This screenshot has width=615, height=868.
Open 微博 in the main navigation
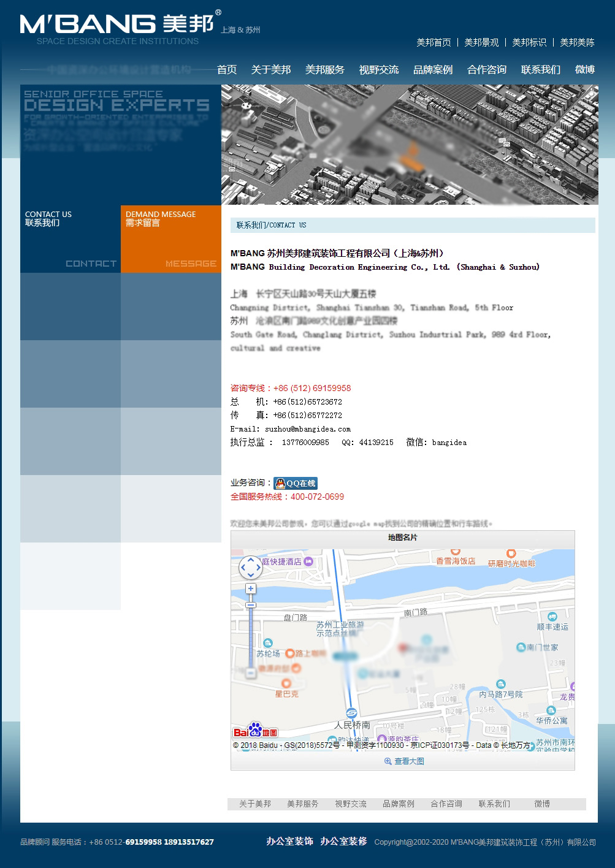coord(585,70)
